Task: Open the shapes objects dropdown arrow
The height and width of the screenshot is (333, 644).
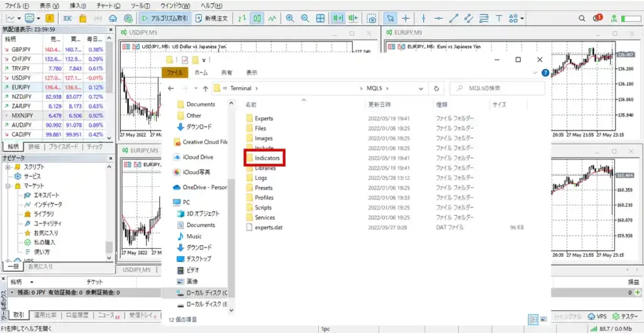Action: pos(523,19)
